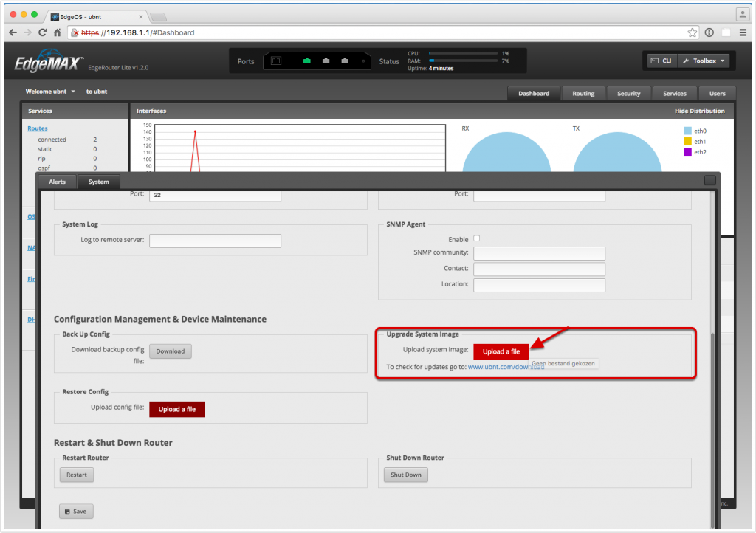Bookmark page with star icon
The height and width of the screenshot is (533, 756).
point(692,32)
